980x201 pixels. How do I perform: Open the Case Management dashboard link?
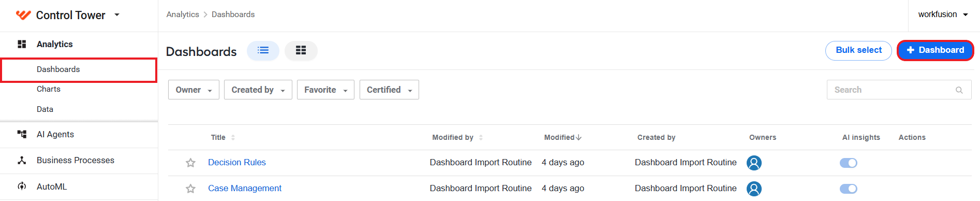245,188
